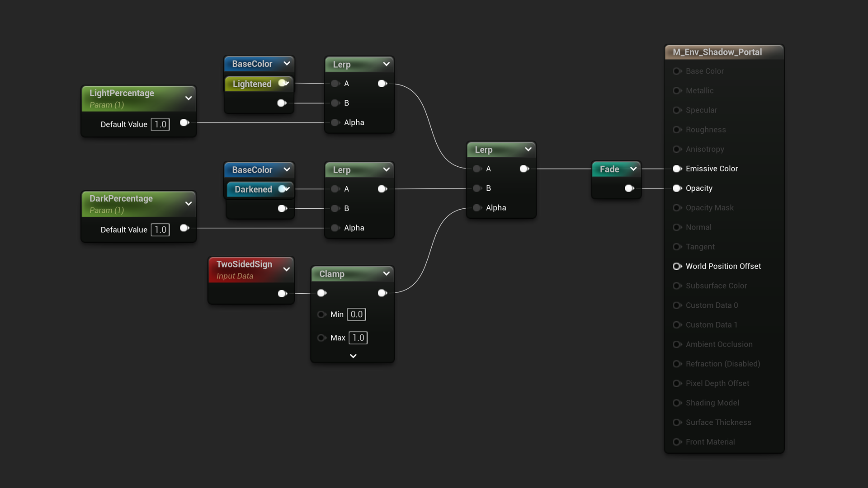Expand the bottom chevron of Clamp node
Screen dimensions: 868x488
pyautogui.click(x=353, y=356)
